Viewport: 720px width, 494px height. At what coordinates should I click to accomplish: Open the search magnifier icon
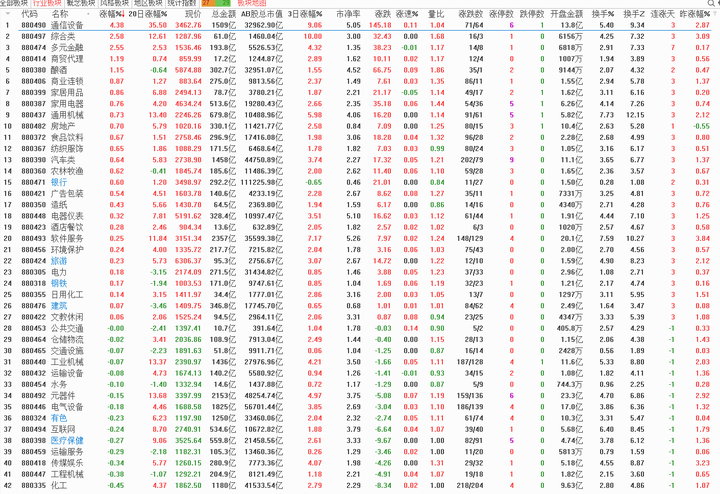(711, 3)
